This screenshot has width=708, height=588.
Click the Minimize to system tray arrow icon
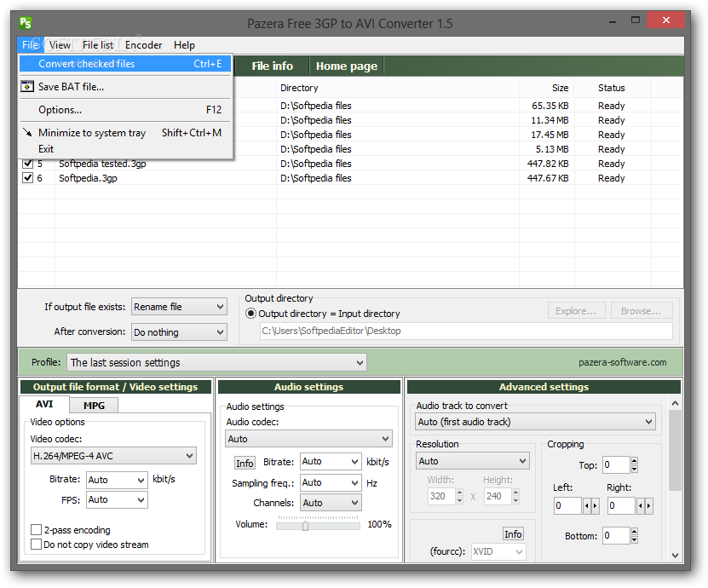click(27, 132)
